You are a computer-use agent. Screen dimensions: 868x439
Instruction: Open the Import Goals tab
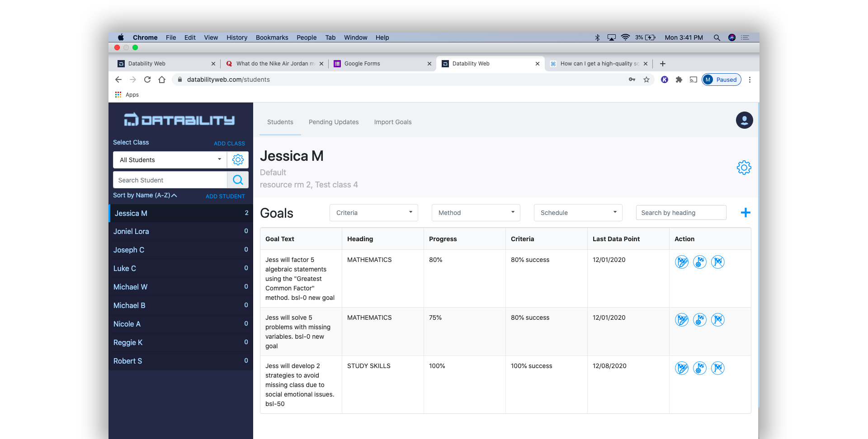click(x=392, y=122)
